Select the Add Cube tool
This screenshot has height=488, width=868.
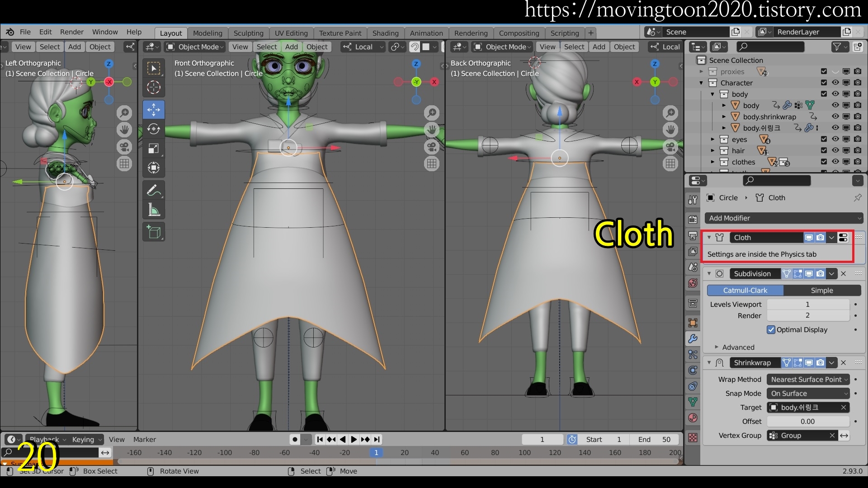click(x=154, y=232)
